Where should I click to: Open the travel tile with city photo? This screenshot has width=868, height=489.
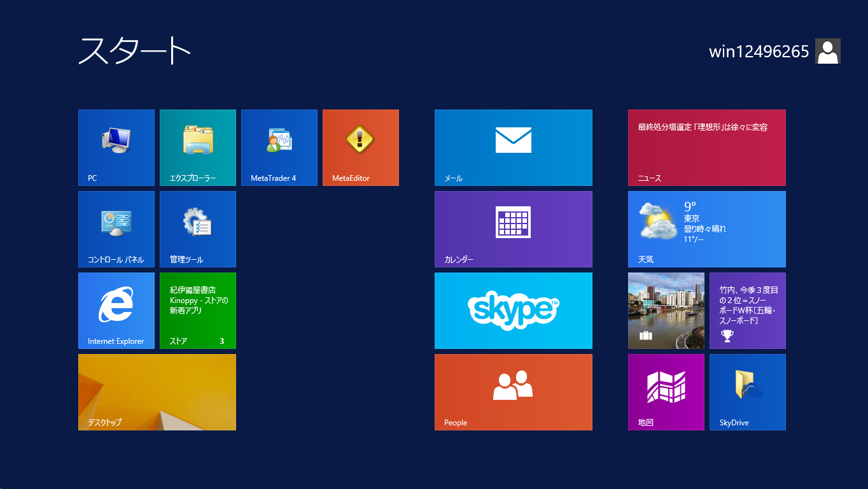(666, 311)
